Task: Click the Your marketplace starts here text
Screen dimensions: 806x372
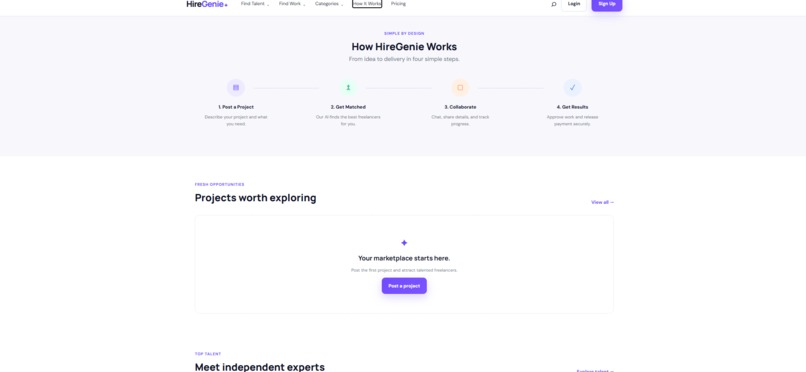Action: point(404,258)
